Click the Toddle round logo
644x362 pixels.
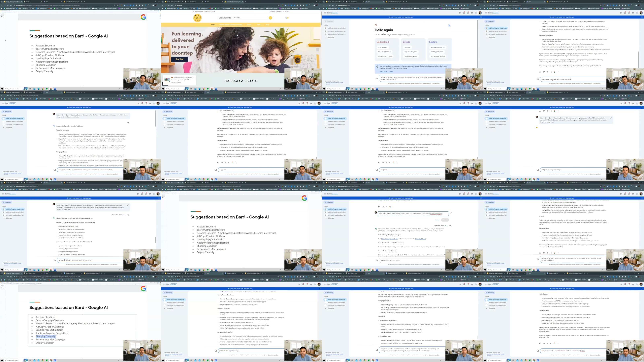(197, 18)
